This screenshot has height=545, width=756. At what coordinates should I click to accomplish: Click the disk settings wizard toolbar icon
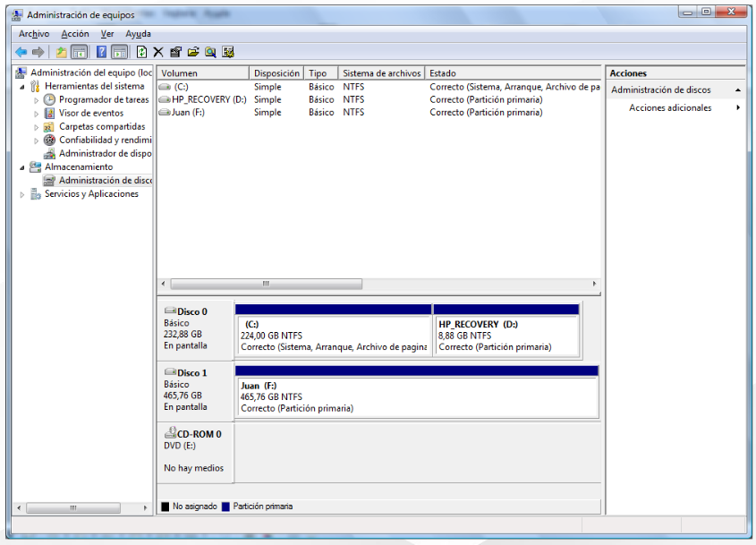click(x=228, y=52)
